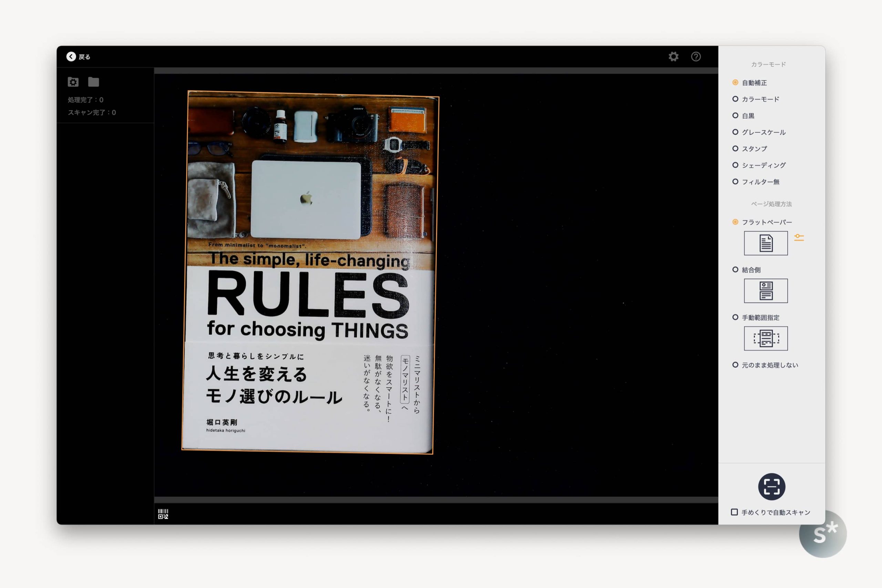Screen dimensions: 882x588
Task: Open flat paper adjustment sliders icon
Action: [x=799, y=237]
